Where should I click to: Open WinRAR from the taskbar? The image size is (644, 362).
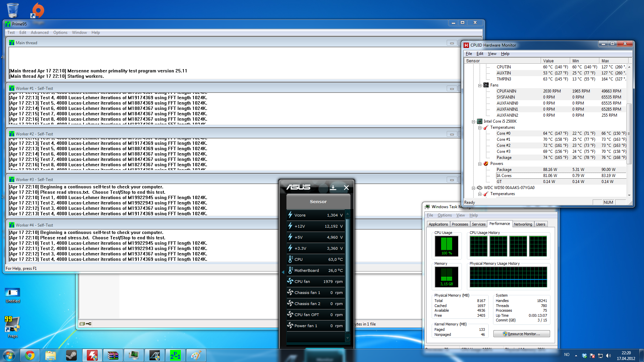113,355
